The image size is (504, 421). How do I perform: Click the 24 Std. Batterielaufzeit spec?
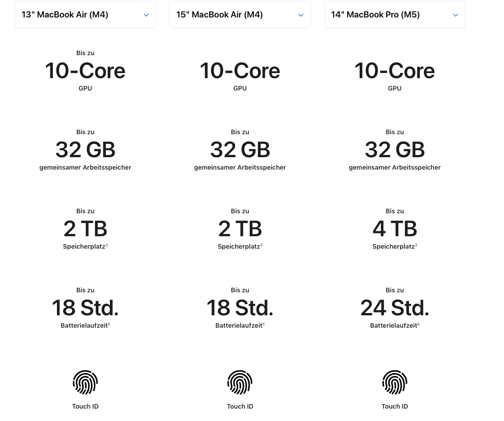click(x=395, y=308)
